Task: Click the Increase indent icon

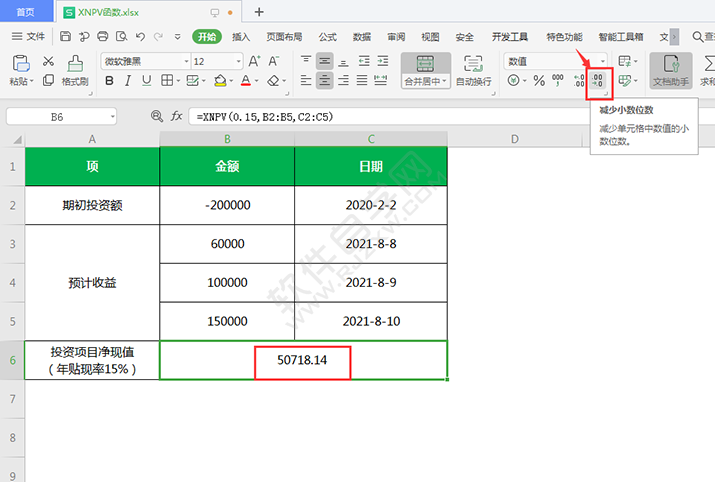Action: [383, 61]
